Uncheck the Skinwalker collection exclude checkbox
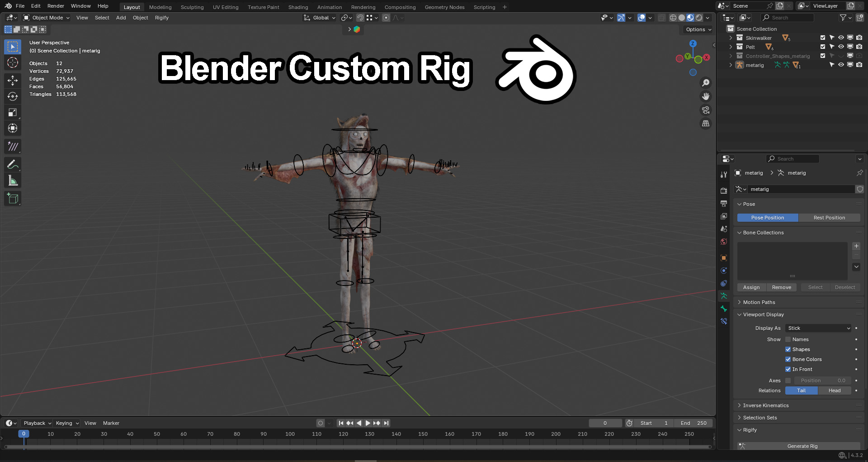 823,38
